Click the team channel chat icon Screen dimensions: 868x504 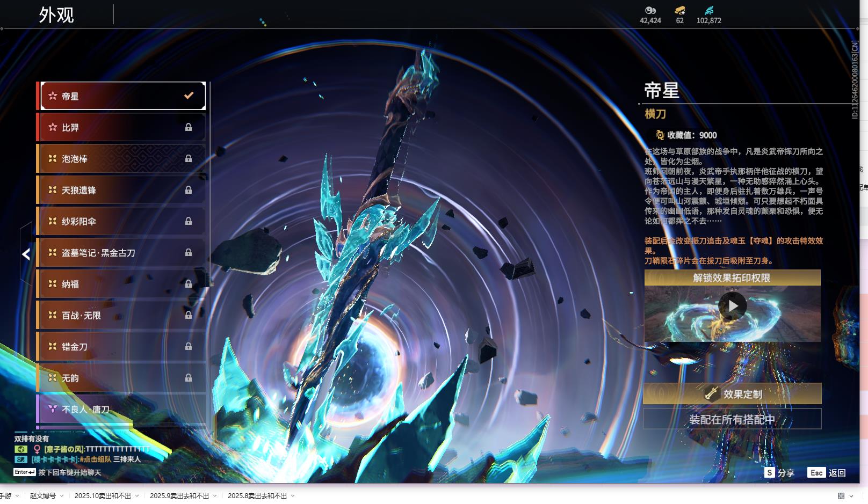[x=20, y=459]
